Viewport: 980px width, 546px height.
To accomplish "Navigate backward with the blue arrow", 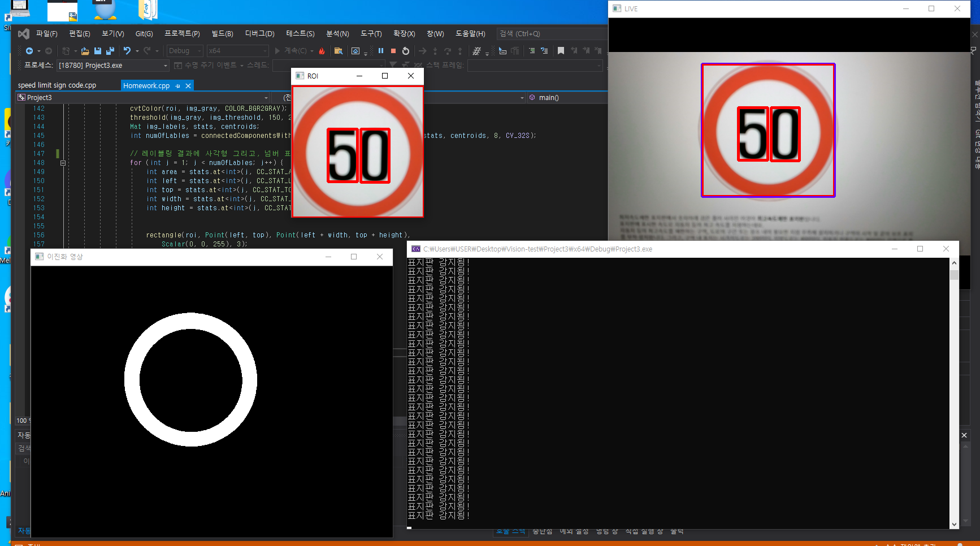I will tap(29, 51).
